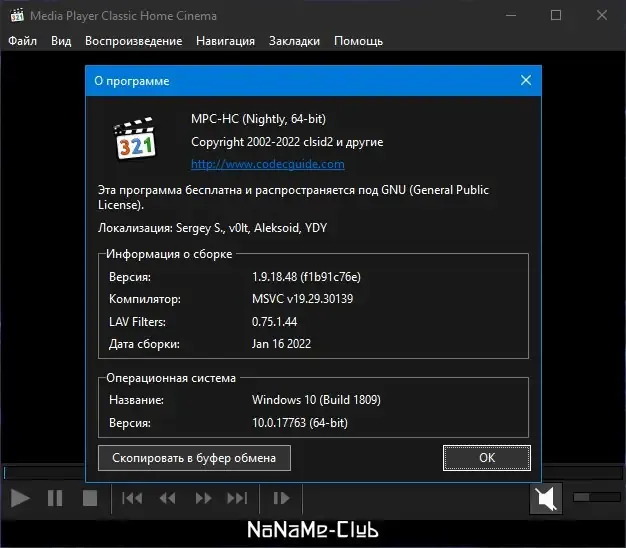Screen dimensions: 626x548
Task: Click Windows 10 (Build 1809) text
Action: coord(316,400)
